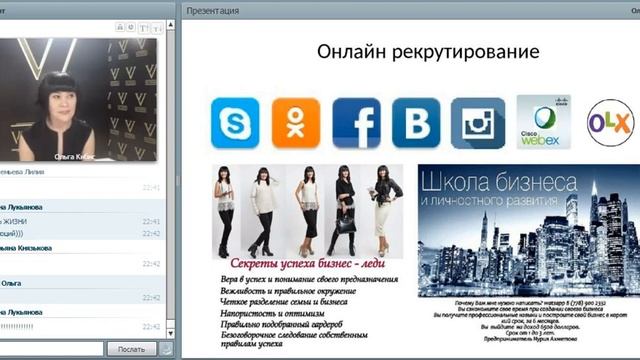Click the Школа бизнеса city image

[529, 231]
